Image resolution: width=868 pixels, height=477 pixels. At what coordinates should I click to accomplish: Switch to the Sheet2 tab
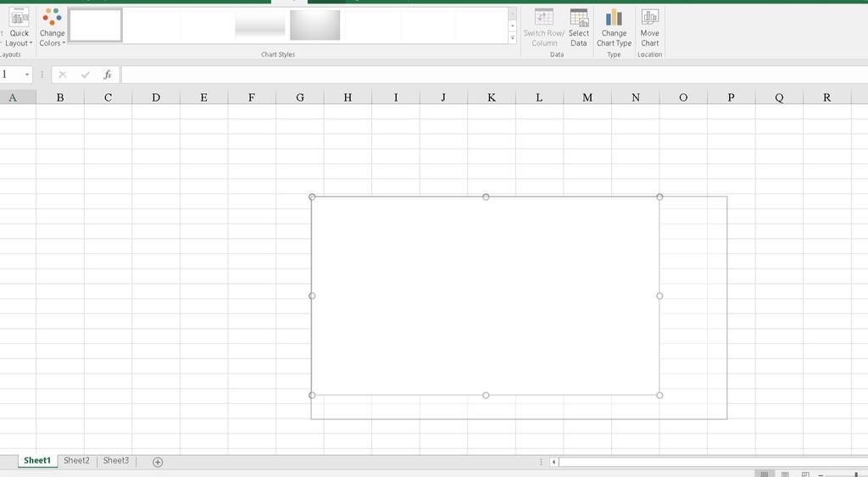[76, 461]
